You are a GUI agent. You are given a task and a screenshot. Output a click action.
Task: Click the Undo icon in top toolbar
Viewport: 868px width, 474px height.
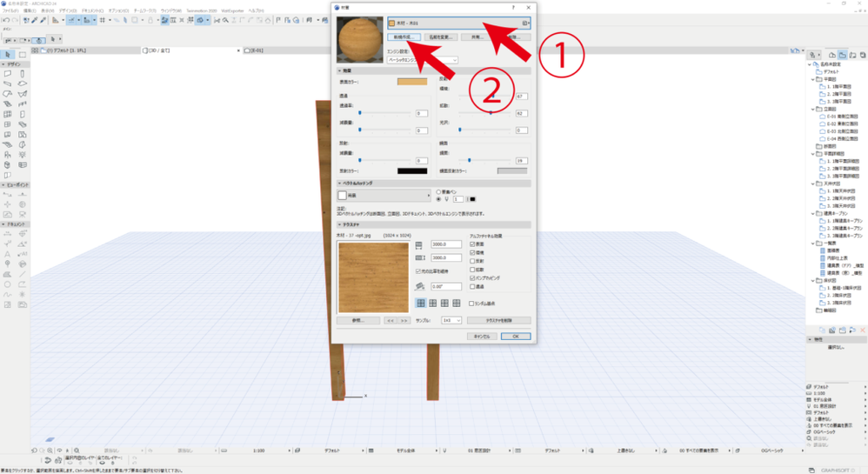coord(6,20)
